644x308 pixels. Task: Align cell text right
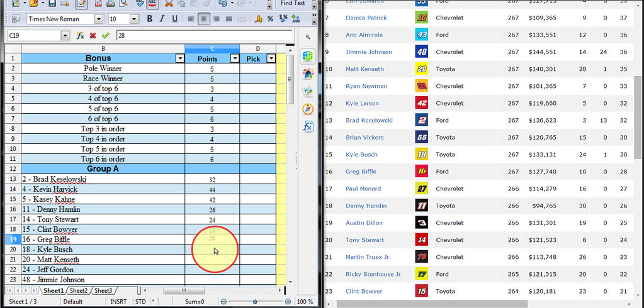click(x=216, y=19)
